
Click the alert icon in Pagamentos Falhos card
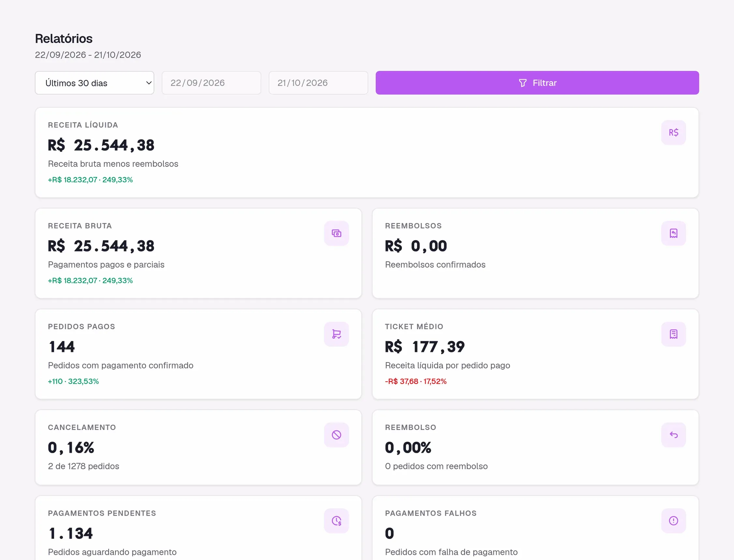[x=673, y=521]
